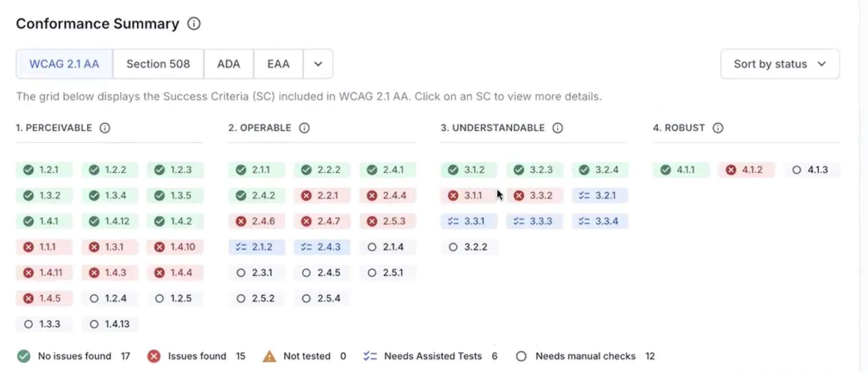868x373 pixels.
Task: Select the untested criterion 4.1.3
Action: click(812, 170)
